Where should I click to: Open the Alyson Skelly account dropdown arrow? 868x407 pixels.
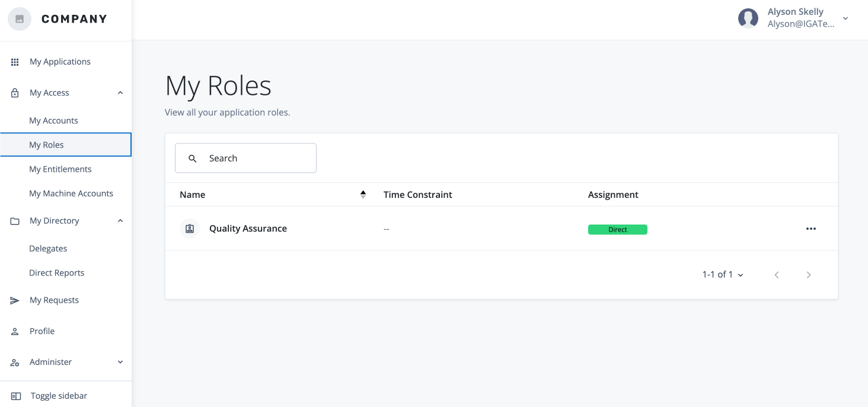pyautogui.click(x=845, y=18)
